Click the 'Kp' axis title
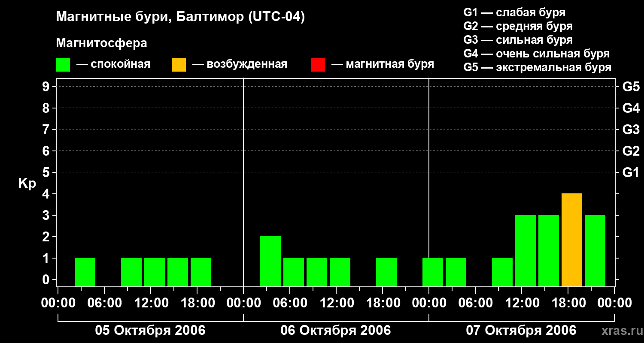The image size is (644, 343). (27, 184)
